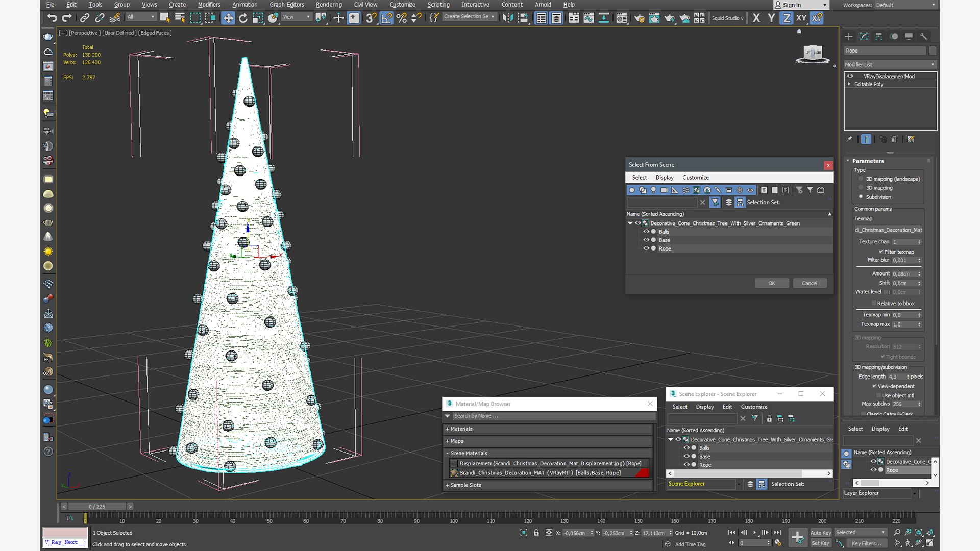Restrict axis to Z in toolbar
Screen dimensions: 980x551
click(x=787, y=18)
